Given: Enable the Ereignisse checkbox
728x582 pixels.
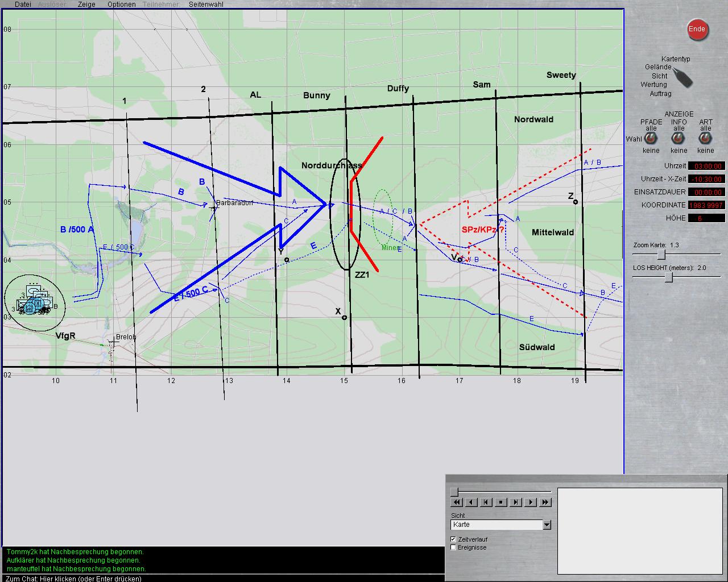Looking at the screenshot, I should (x=453, y=547).
